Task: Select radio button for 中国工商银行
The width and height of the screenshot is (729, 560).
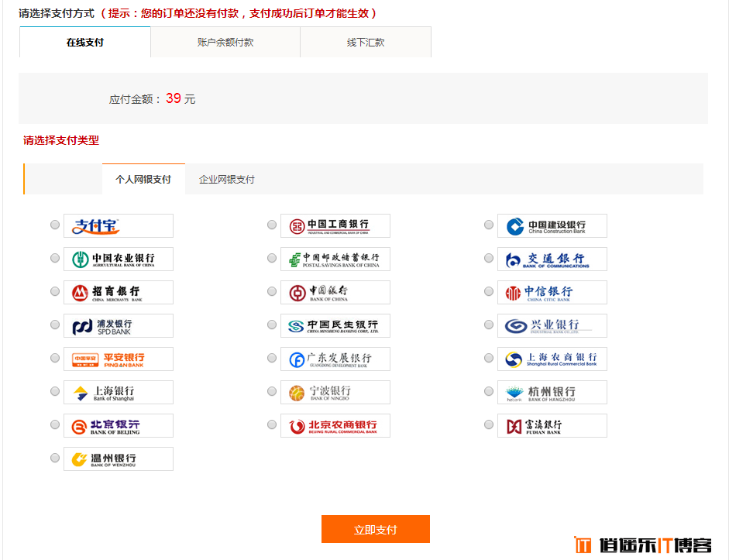Action: coord(272,225)
